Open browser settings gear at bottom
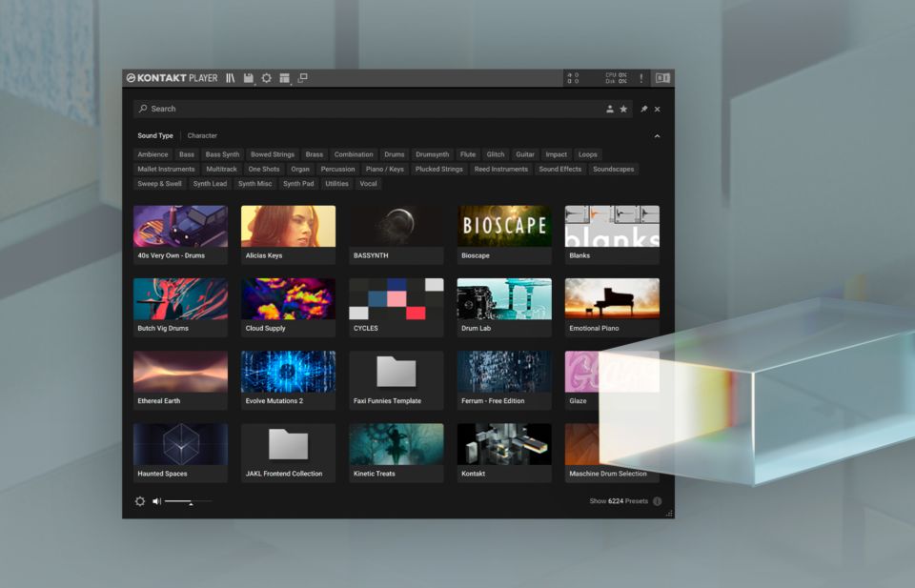The image size is (915, 588). (140, 501)
